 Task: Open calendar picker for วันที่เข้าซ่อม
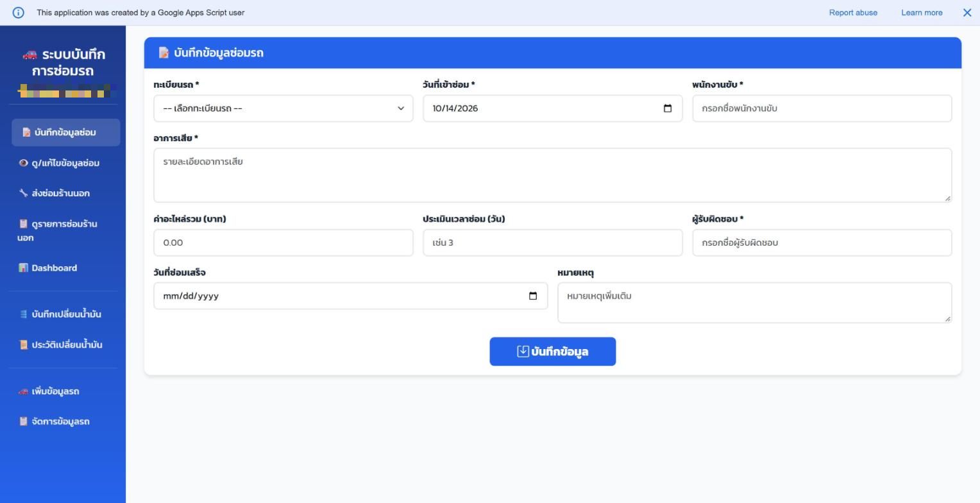coord(668,108)
